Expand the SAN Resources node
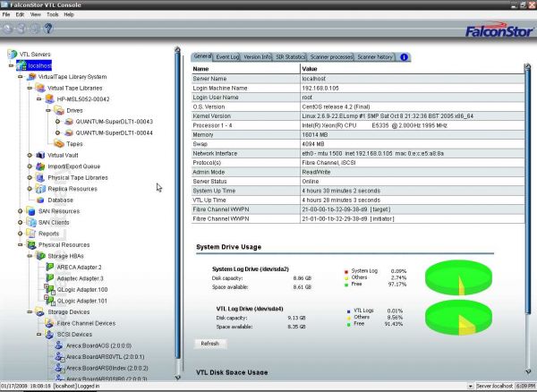Viewport: 537px width, 392px height. coord(21,211)
